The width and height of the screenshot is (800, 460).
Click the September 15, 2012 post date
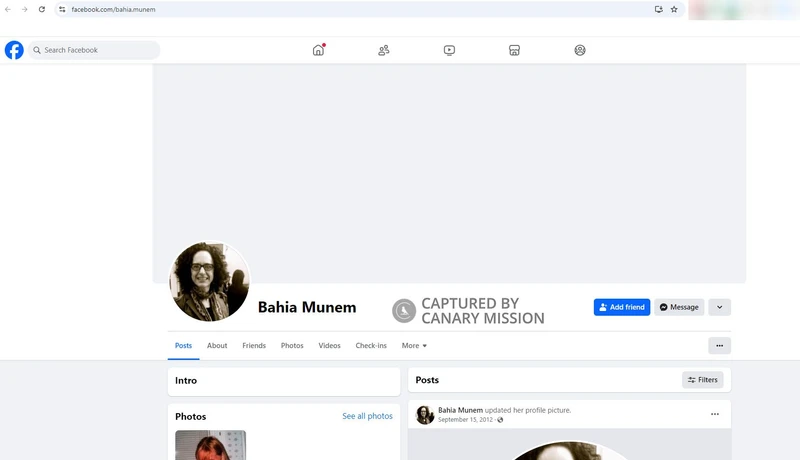pyautogui.click(x=465, y=420)
